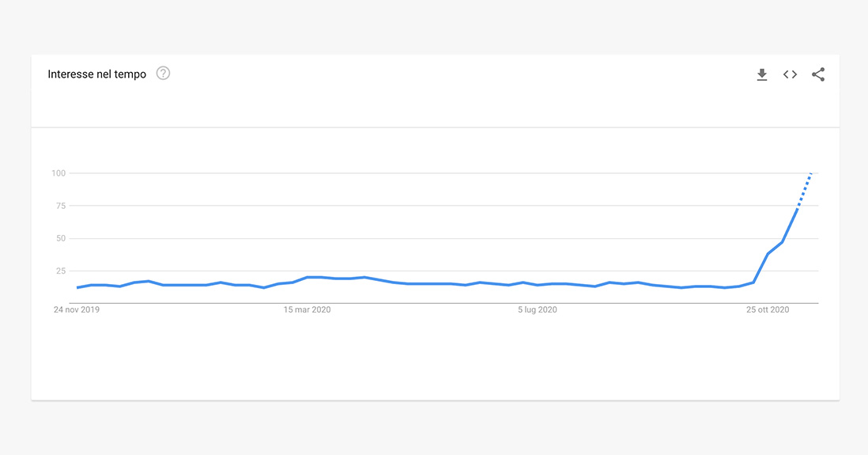Select the 25 ott 2020 date label
This screenshot has width=868, height=455.
[768, 310]
